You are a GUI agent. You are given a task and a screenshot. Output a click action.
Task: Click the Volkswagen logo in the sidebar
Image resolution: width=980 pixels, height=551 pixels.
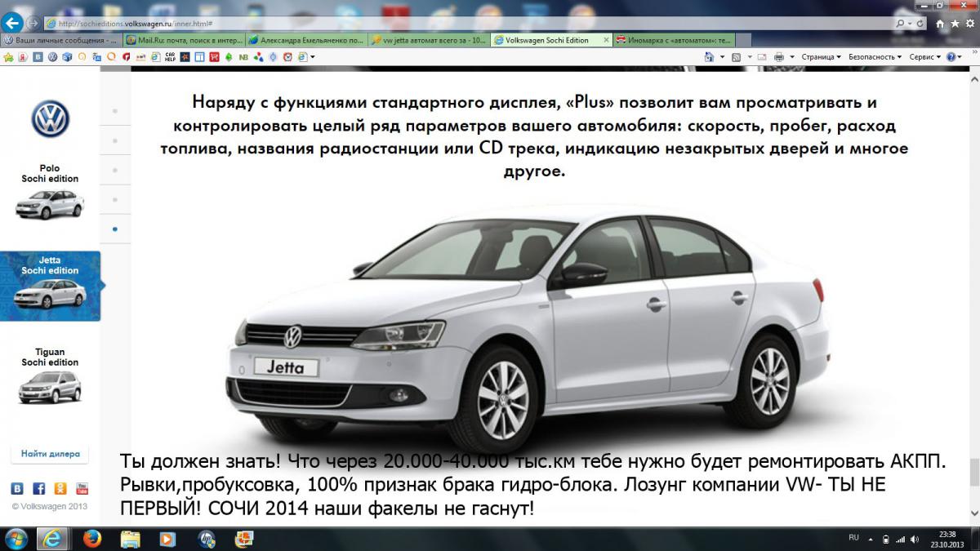tap(51, 119)
